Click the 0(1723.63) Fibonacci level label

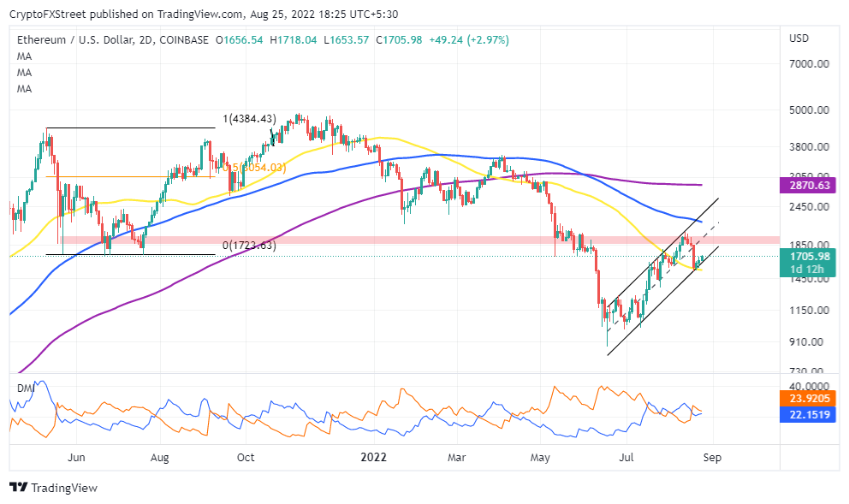[x=249, y=246]
